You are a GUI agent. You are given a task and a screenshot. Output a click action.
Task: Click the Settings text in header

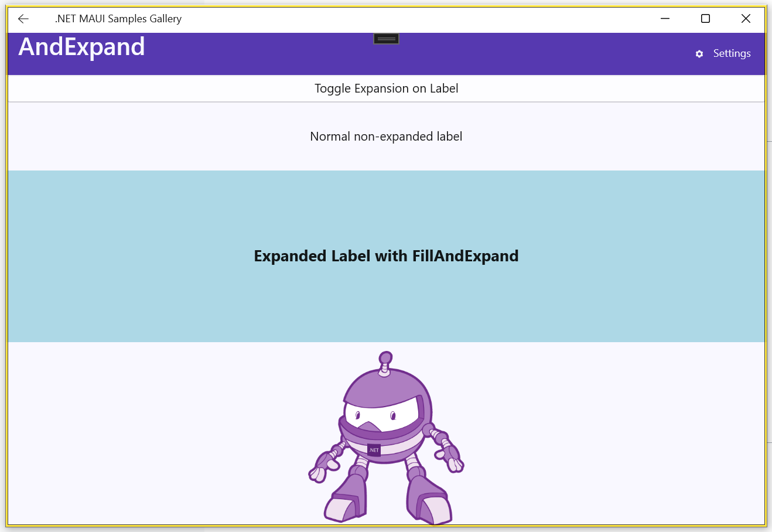coord(732,53)
